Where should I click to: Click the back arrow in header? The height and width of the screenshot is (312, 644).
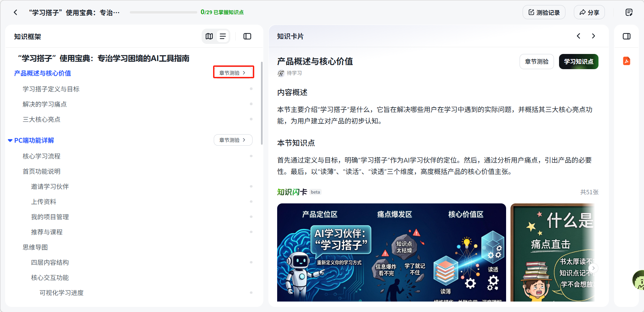[x=16, y=12]
